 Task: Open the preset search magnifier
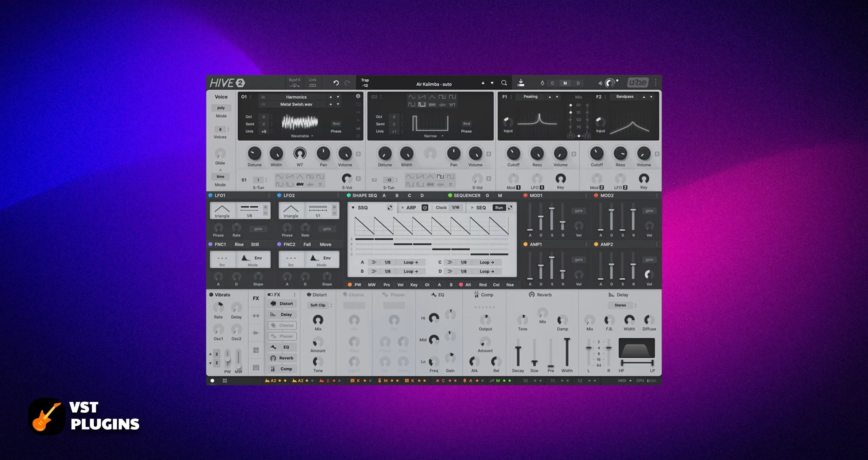tap(504, 83)
